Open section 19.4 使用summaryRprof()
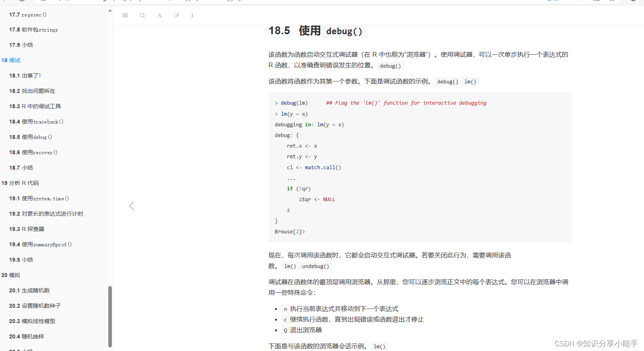The image size is (644, 351). coord(41,244)
